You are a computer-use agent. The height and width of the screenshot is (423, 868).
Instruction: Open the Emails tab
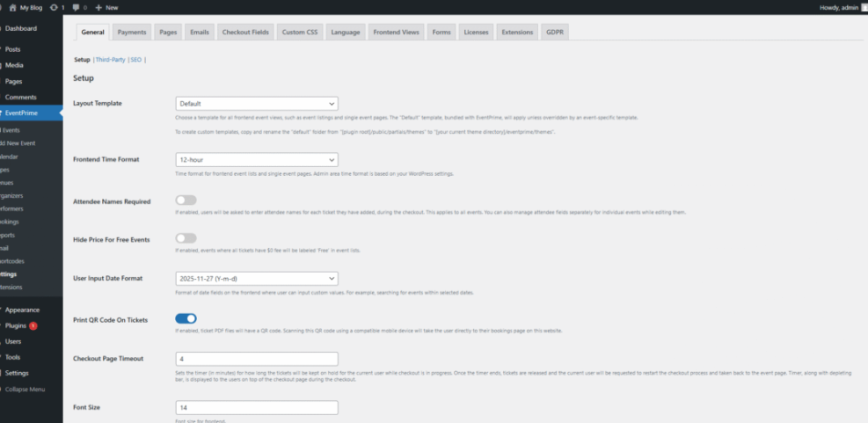pyautogui.click(x=200, y=33)
